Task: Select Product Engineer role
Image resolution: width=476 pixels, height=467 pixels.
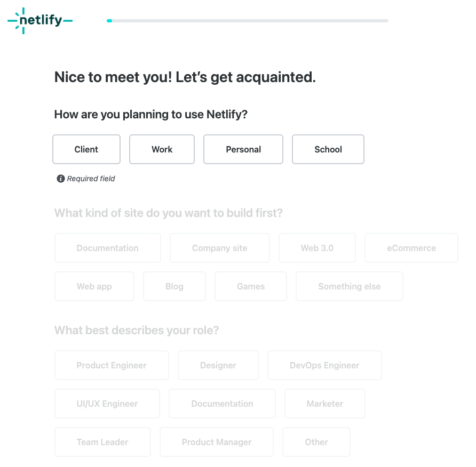Action: pyautogui.click(x=112, y=365)
